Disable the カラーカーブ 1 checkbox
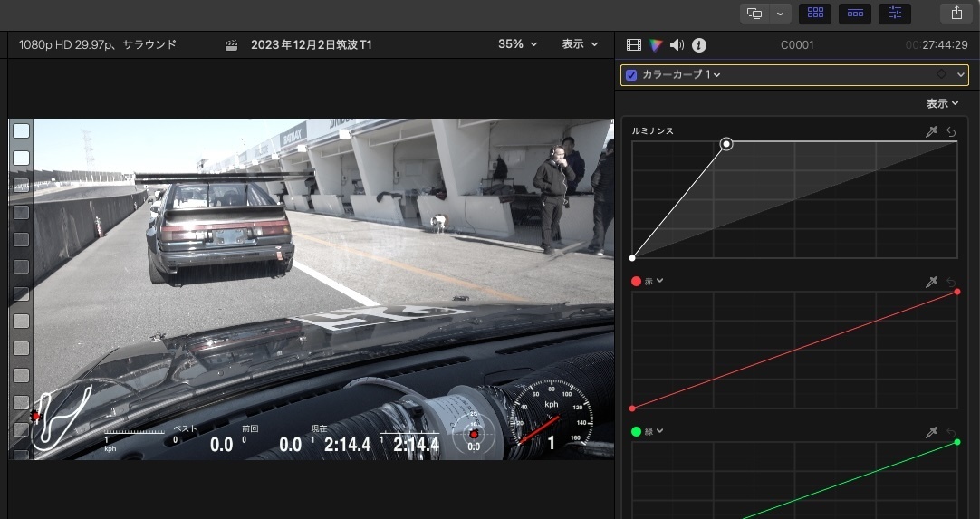Image resolution: width=980 pixels, height=519 pixels. [x=631, y=75]
